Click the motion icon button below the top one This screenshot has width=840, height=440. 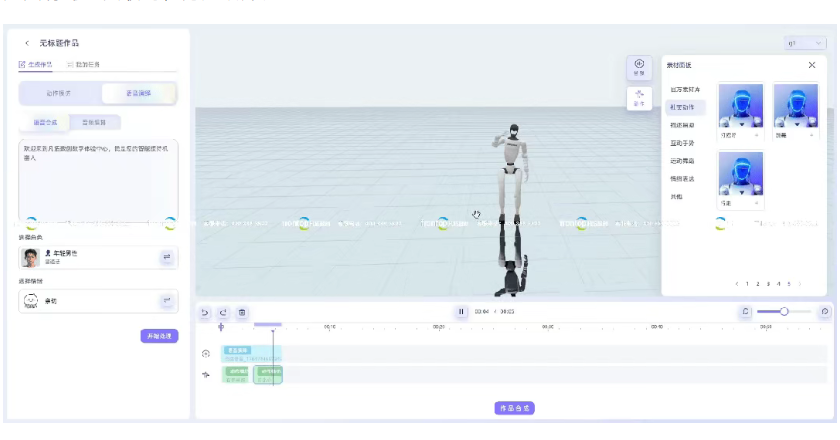point(639,97)
